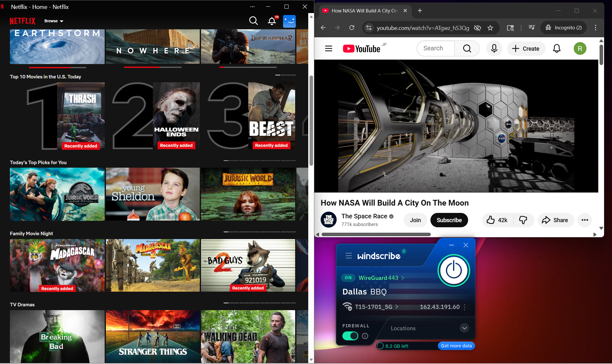Open site information icon in address bar
Viewport: 612px width, 364px height.
pos(369,28)
